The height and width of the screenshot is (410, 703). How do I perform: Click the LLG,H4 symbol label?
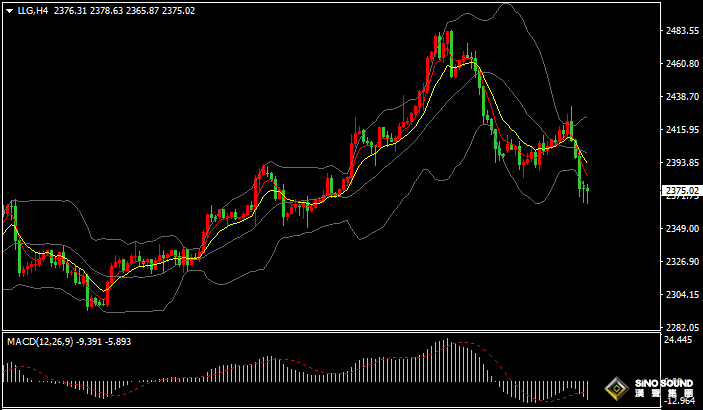[x=32, y=10]
